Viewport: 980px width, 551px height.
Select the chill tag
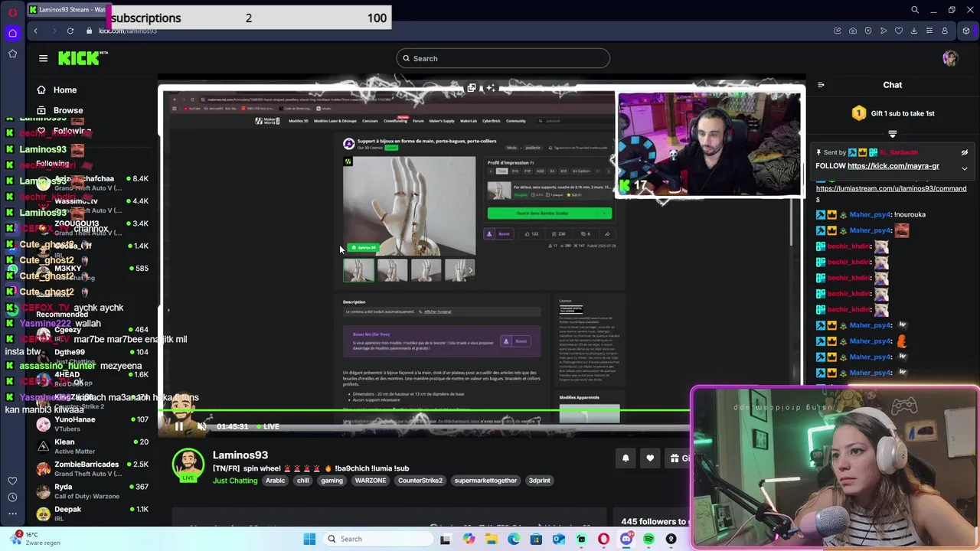[303, 481]
